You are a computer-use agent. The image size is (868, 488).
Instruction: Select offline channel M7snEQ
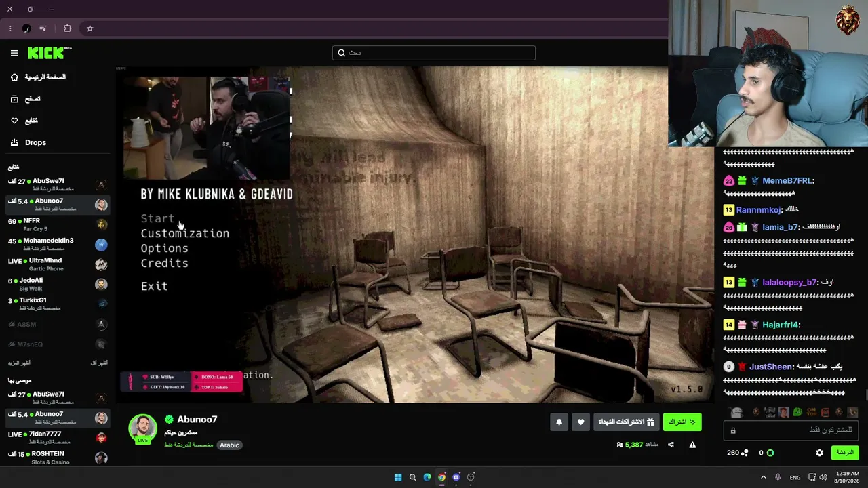click(58, 344)
